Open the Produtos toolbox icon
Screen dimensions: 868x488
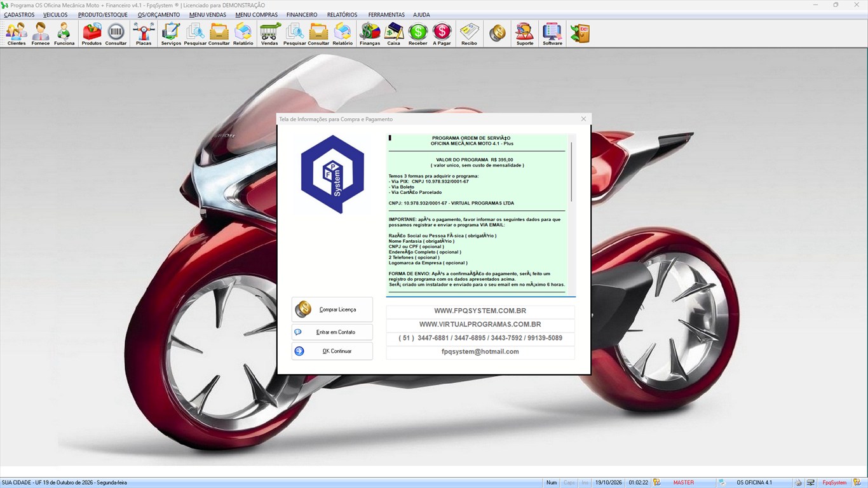point(92,34)
